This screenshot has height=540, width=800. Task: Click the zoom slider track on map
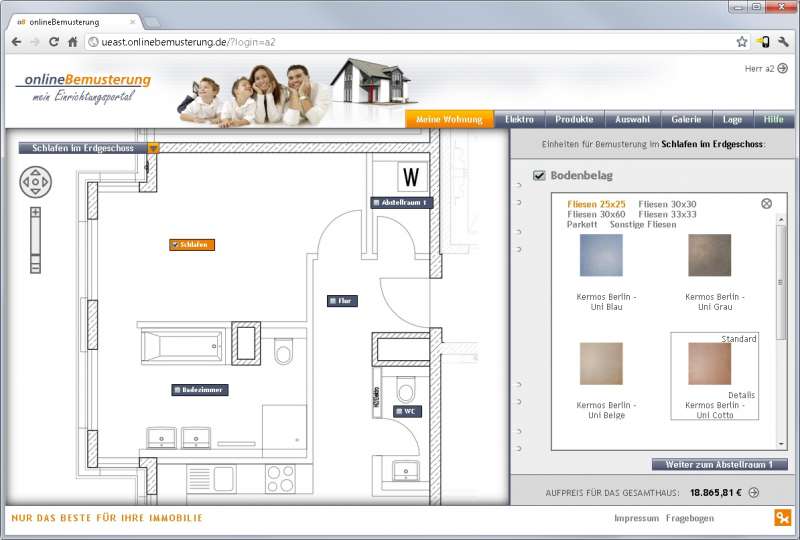coord(35,240)
